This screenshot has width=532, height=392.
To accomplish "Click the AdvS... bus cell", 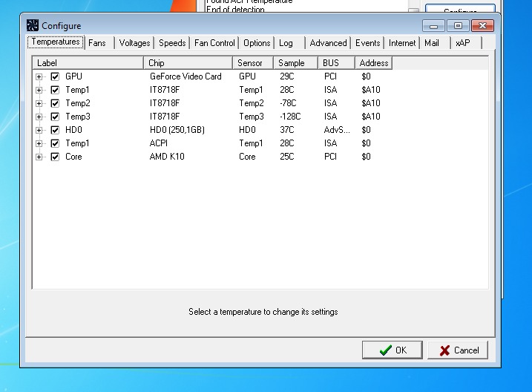I will pyautogui.click(x=337, y=130).
